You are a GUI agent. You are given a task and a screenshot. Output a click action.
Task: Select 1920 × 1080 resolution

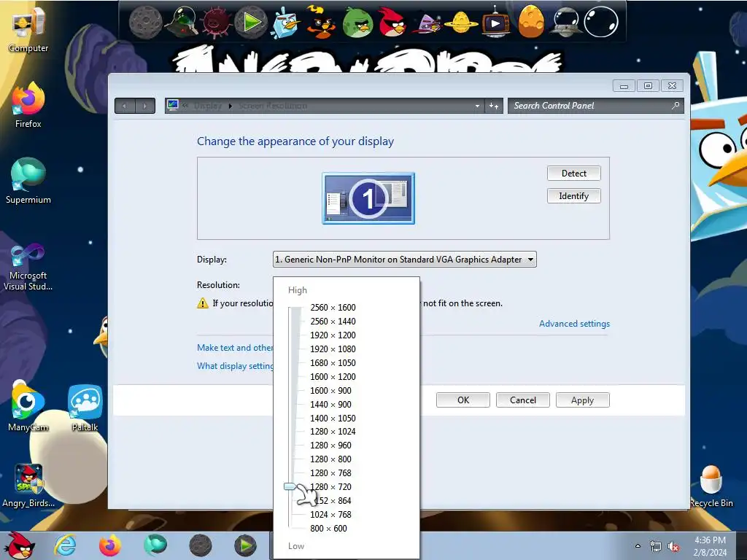point(333,349)
